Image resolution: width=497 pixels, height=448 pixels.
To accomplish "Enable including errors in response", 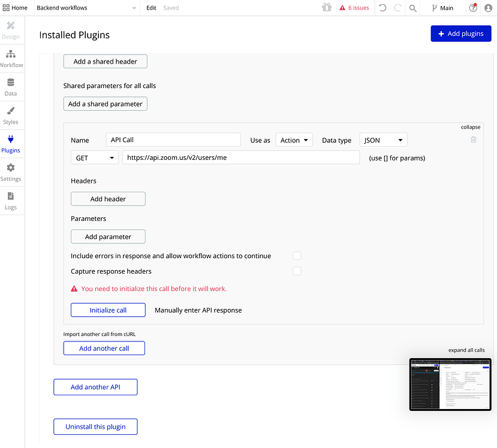I will (x=297, y=255).
